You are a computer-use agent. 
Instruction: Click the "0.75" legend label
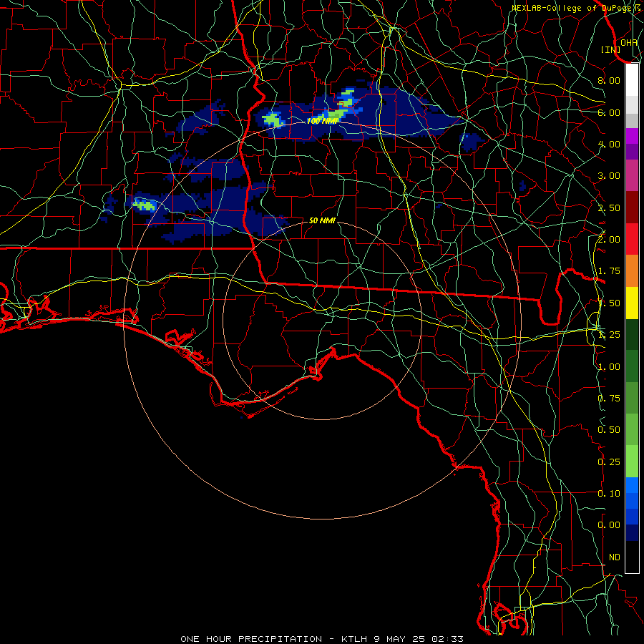609,399
